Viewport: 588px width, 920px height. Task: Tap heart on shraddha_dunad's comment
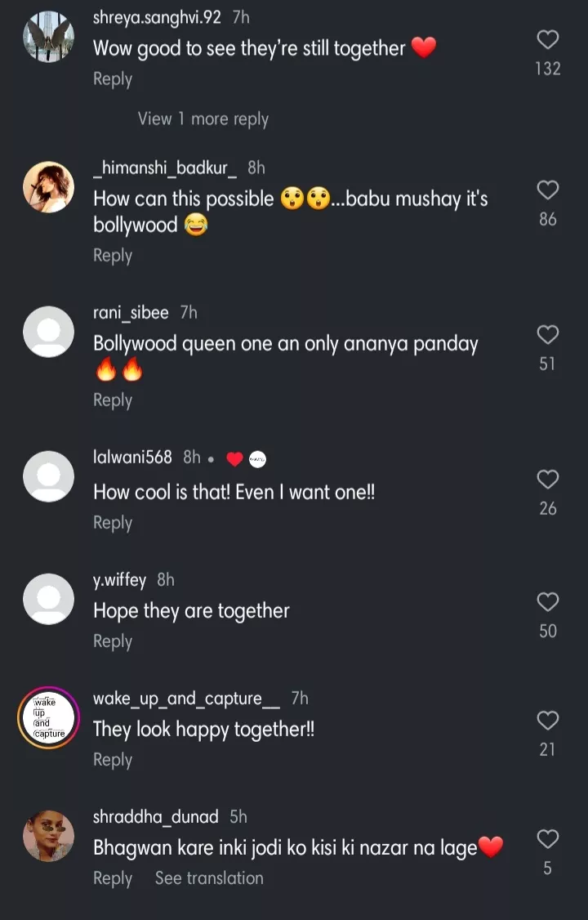pyautogui.click(x=547, y=839)
